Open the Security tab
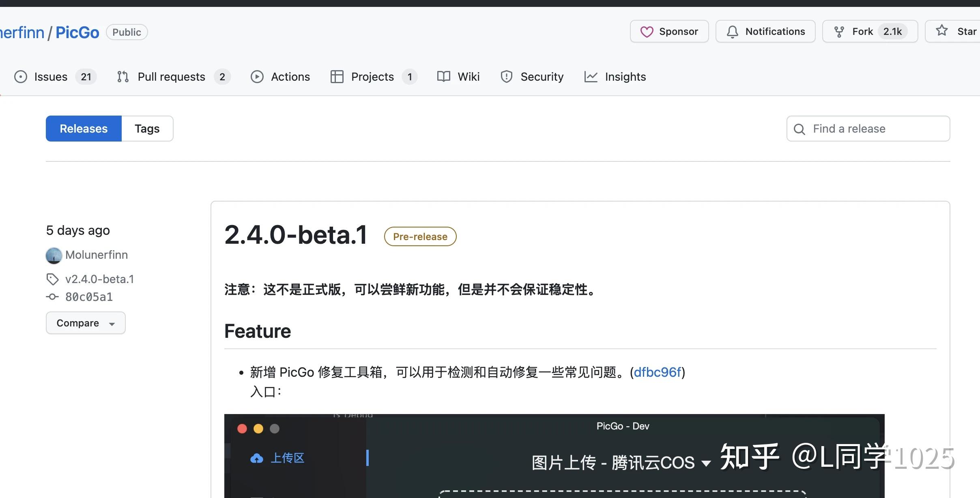980x498 pixels. [x=532, y=77]
